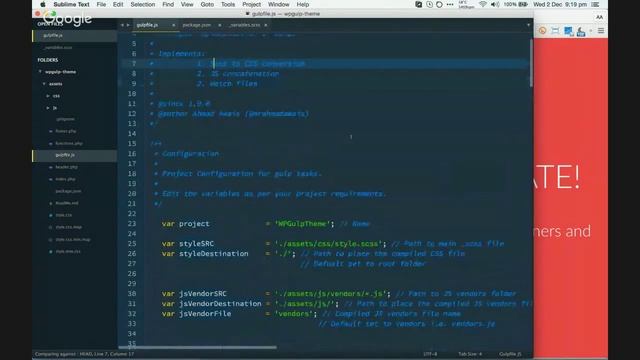Click the styleSRC variable on line 25
The image size is (640, 360).
(196, 244)
